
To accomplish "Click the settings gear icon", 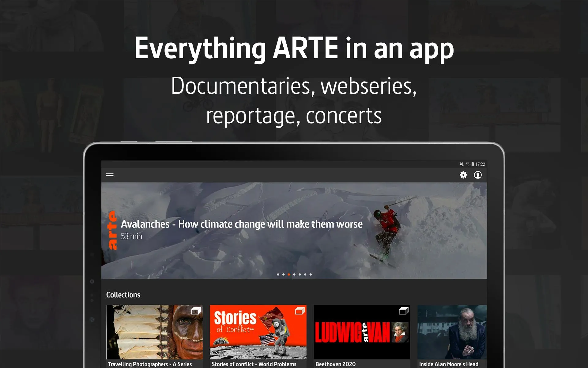I will coord(463,175).
